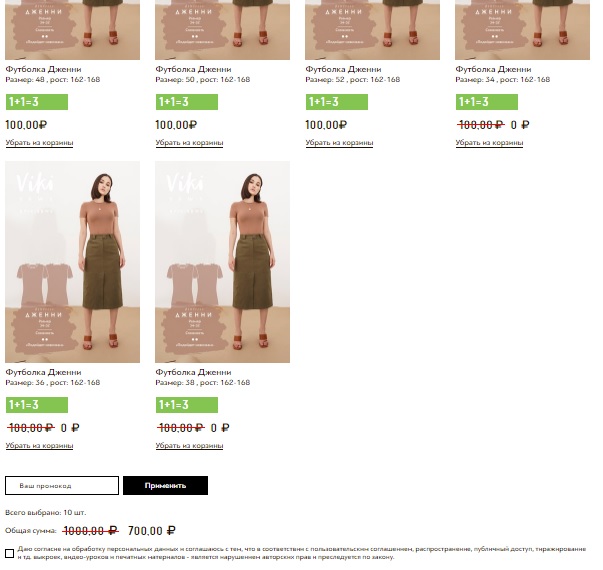Remove size 36 Футболка Дженни from cart
Screen dimensions: 603x570
pos(39,446)
